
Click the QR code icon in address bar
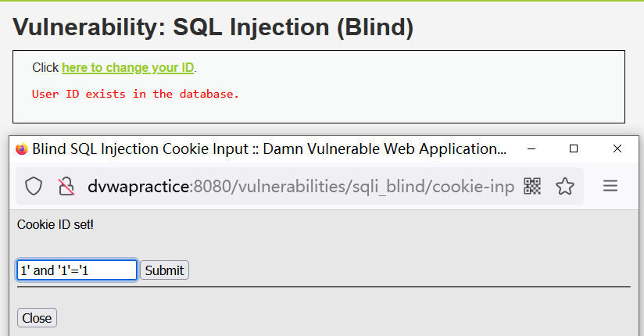tap(532, 187)
